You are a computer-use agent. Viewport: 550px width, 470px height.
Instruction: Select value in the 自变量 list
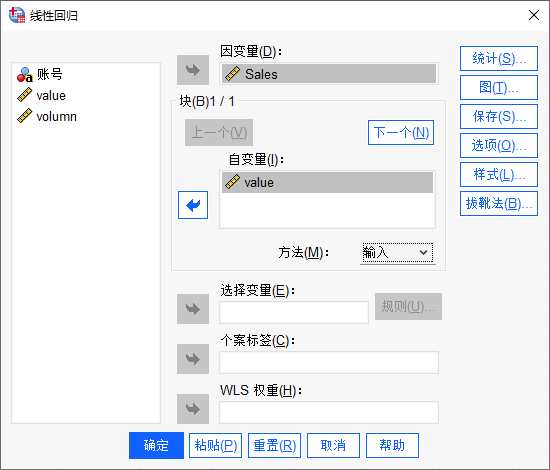click(x=327, y=182)
